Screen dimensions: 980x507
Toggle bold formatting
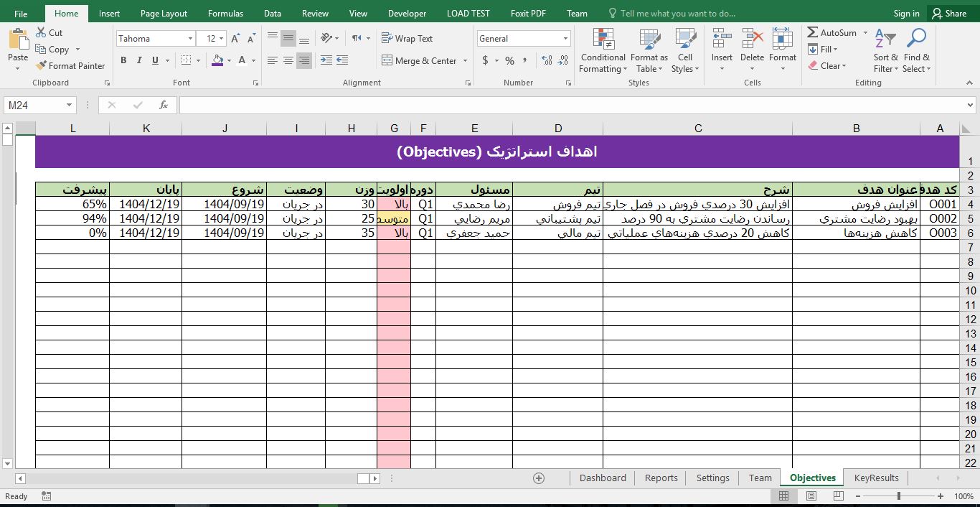pyautogui.click(x=123, y=60)
